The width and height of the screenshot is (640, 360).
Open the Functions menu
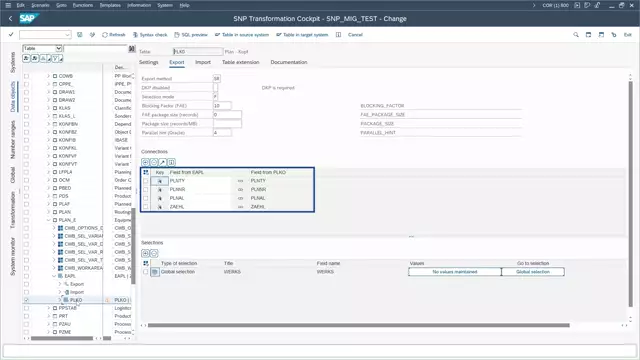coord(83,5)
